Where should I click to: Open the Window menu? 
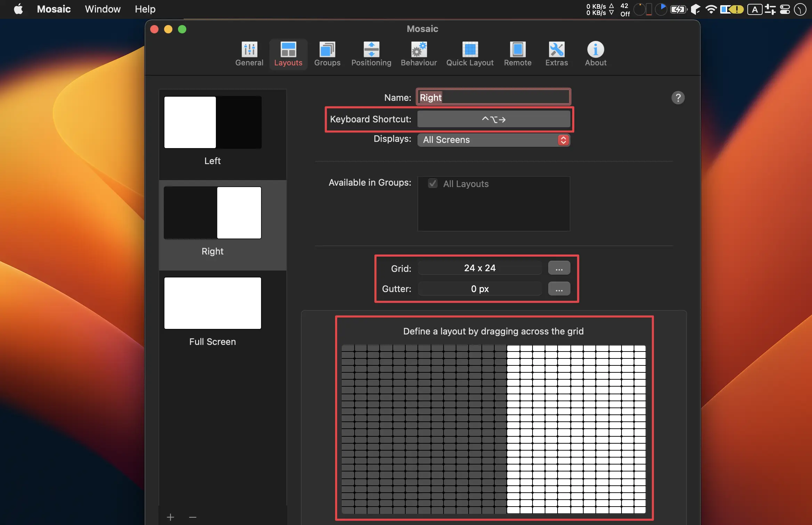(x=103, y=9)
